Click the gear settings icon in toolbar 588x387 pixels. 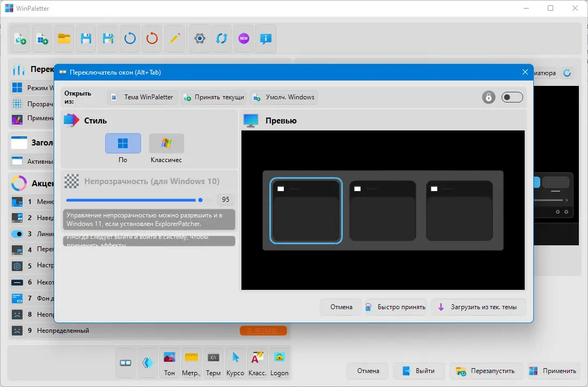coord(200,39)
